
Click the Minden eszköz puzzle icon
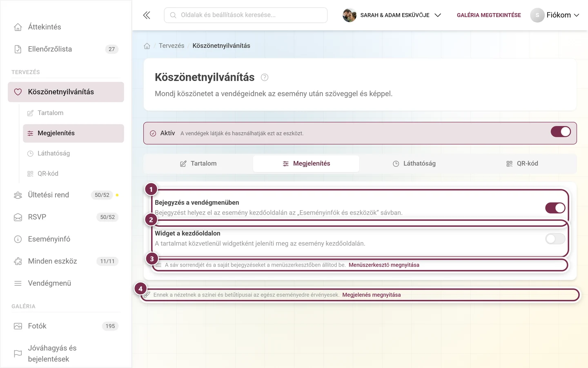(18, 261)
